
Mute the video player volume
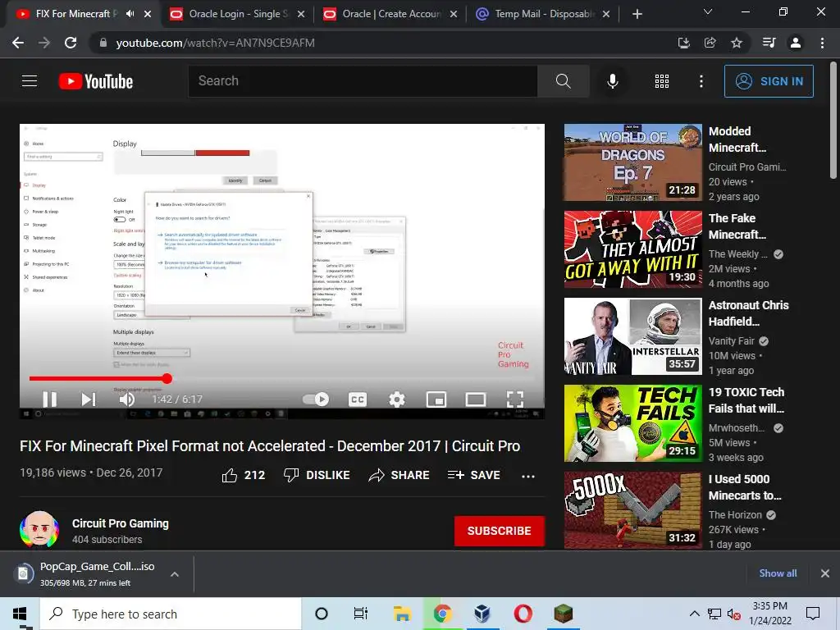point(127,399)
